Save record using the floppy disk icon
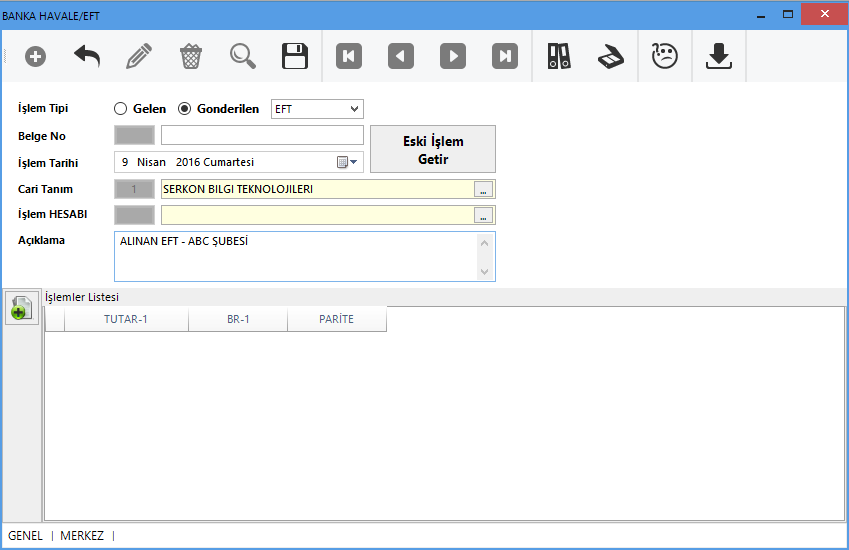The height and width of the screenshot is (550, 849). (295, 57)
